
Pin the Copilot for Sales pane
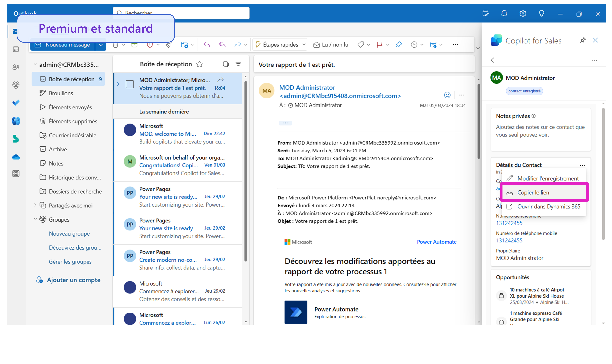[x=583, y=40]
